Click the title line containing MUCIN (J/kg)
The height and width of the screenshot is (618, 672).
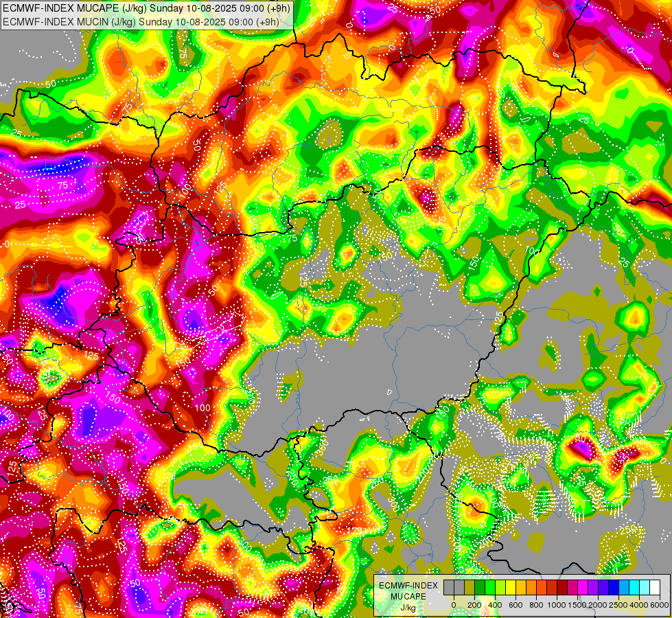[x=141, y=22]
